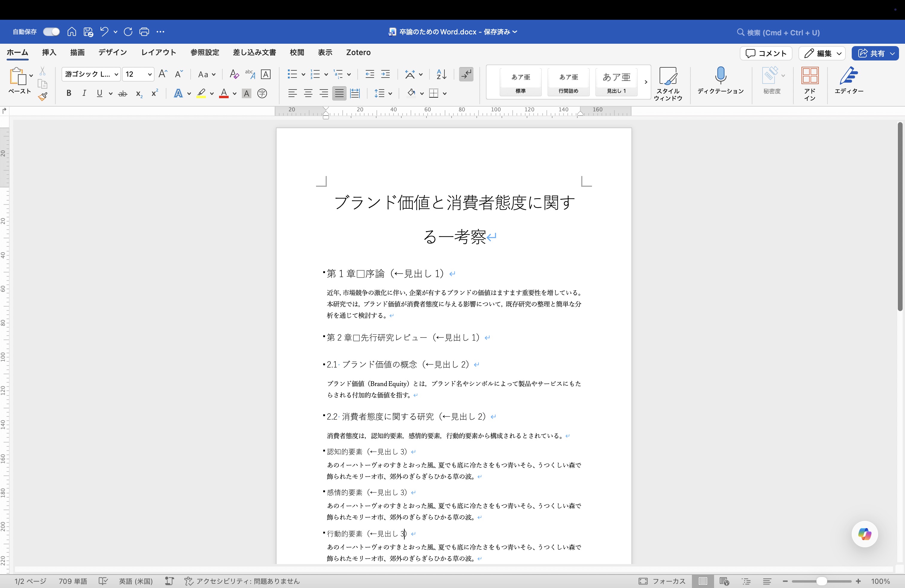
Task: Toggle bold formatting
Action: click(69, 93)
